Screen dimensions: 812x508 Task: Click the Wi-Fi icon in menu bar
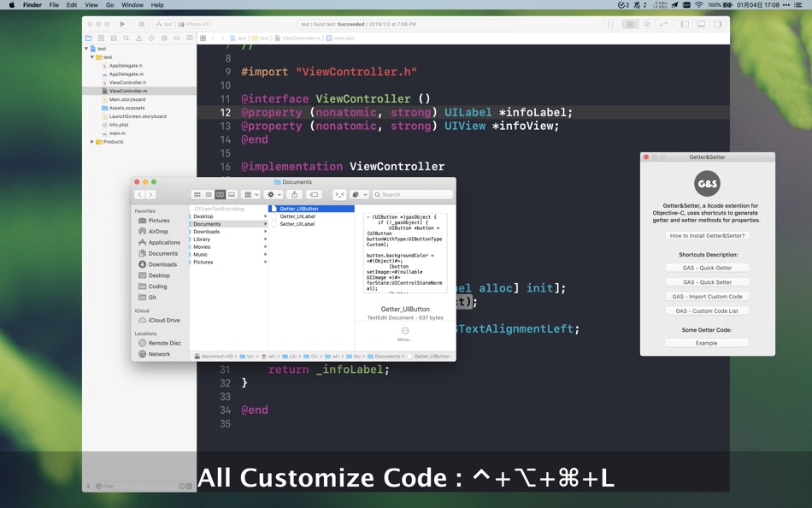click(x=698, y=4)
